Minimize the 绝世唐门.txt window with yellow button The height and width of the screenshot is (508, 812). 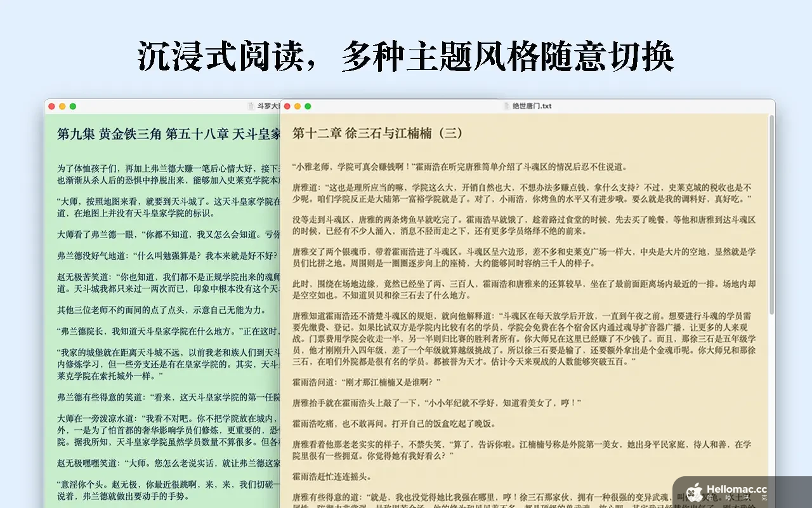298,107
